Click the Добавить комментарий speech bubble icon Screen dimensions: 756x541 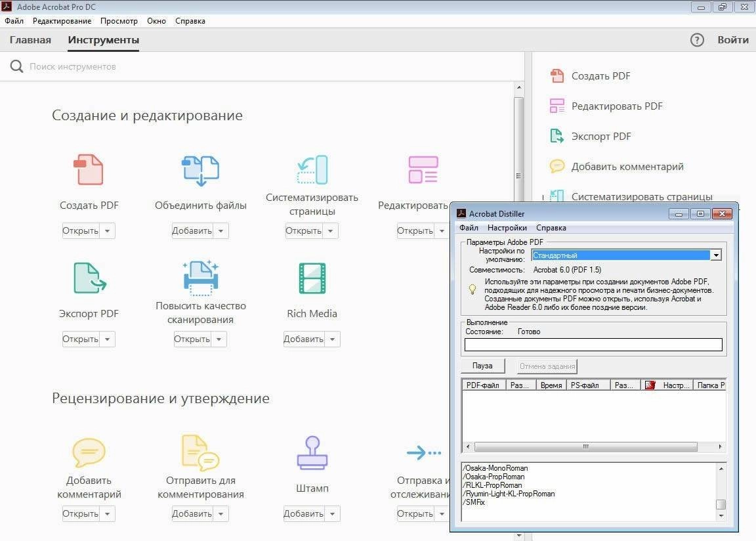click(x=89, y=452)
